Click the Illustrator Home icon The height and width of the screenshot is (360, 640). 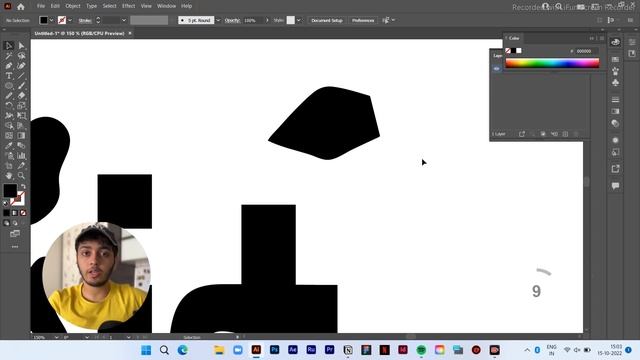pos(20,6)
